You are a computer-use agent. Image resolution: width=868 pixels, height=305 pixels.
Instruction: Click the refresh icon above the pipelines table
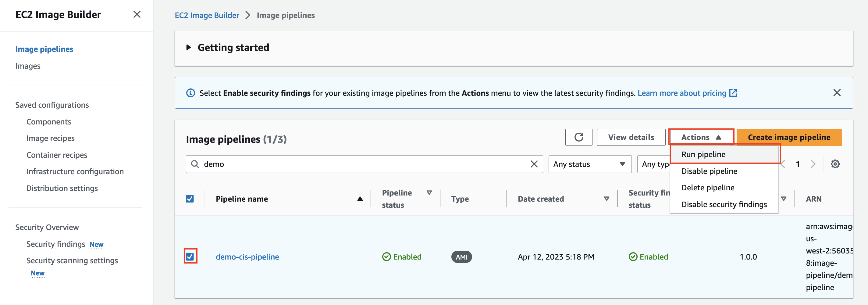click(x=578, y=137)
